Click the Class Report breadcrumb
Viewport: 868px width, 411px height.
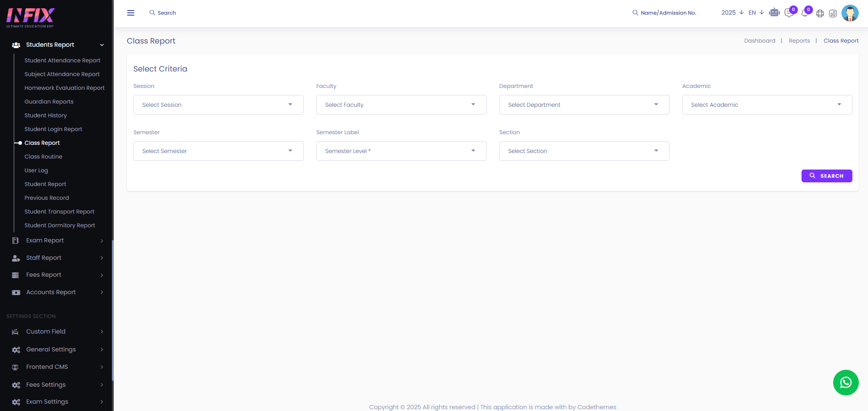841,41
